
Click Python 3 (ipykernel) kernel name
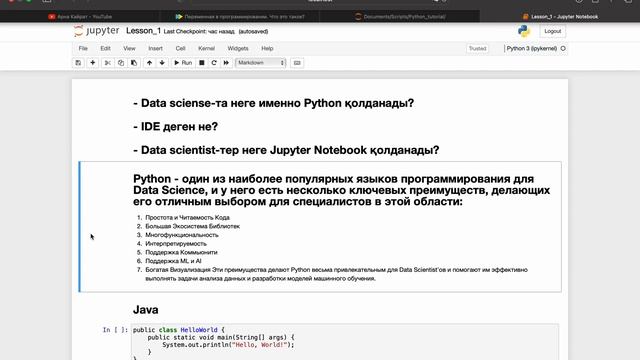click(531, 48)
